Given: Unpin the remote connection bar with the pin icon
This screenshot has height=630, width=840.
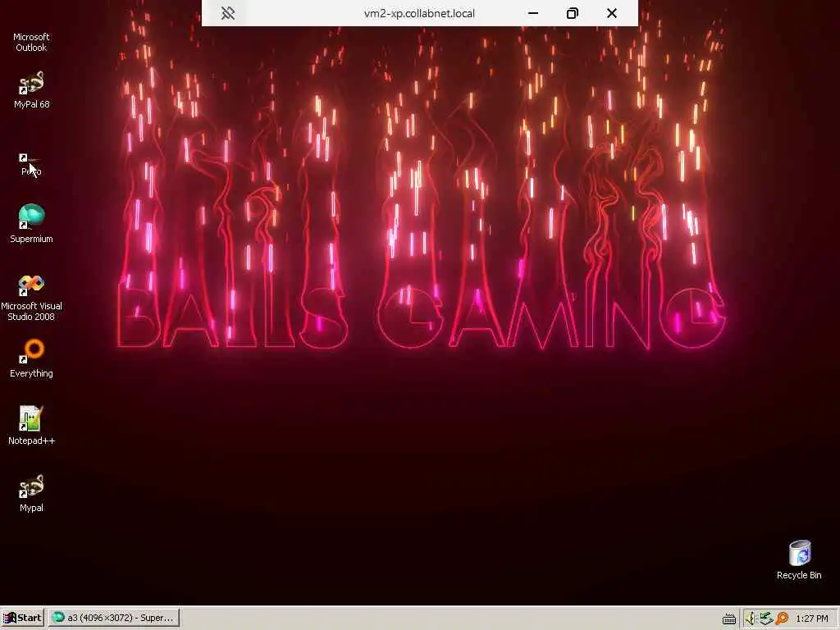Looking at the screenshot, I should tap(228, 13).
